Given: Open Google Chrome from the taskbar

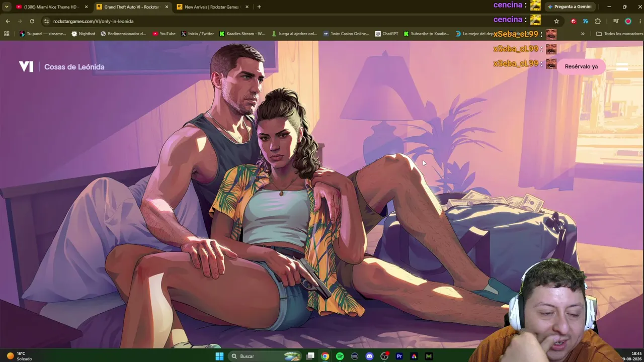Looking at the screenshot, I should (x=325, y=356).
